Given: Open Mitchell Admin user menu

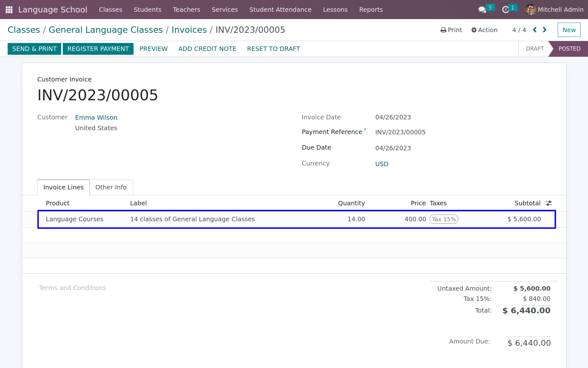Looking at the screenshot, I should click(554, 10).
